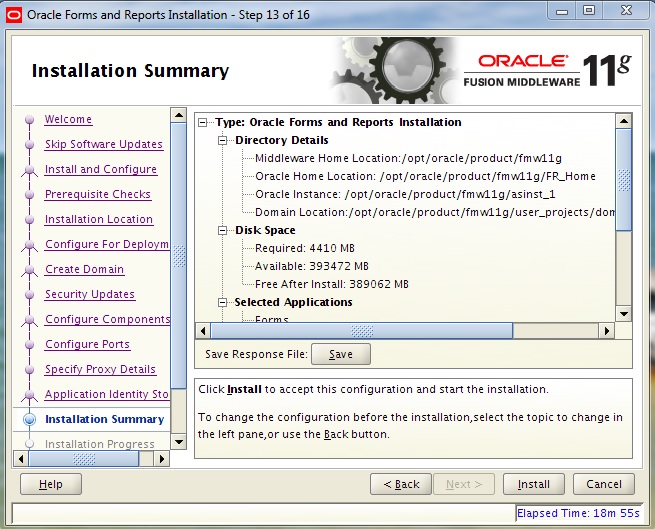Click the Installation Summary step bullet icon
The height and width of the screenshot is (529, 655).
coord(28,420)
